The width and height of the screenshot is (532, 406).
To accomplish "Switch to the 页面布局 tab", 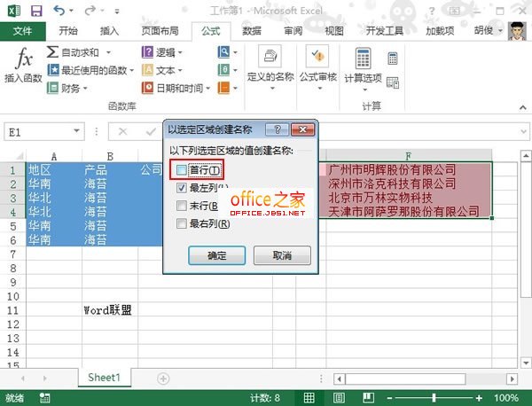I will (160, 31).
